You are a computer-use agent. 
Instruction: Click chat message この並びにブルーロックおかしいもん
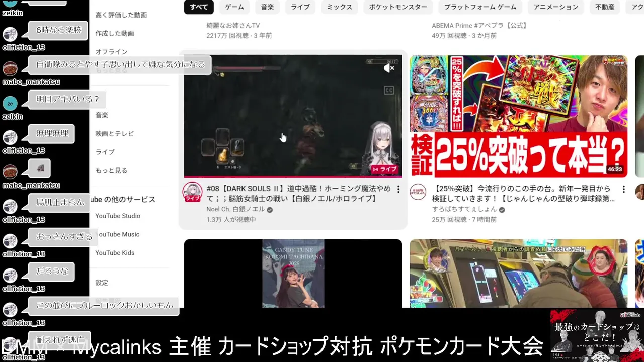click(x=104, y=306)
